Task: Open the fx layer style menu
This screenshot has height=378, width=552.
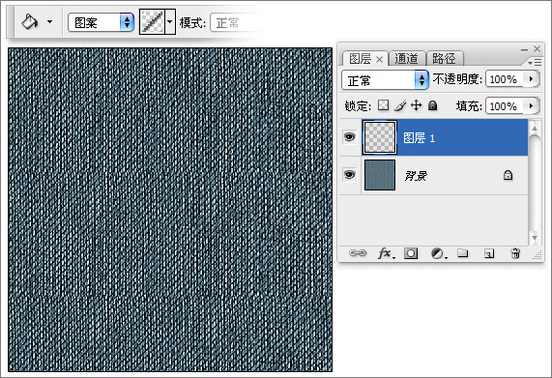Action: [385, 253]
